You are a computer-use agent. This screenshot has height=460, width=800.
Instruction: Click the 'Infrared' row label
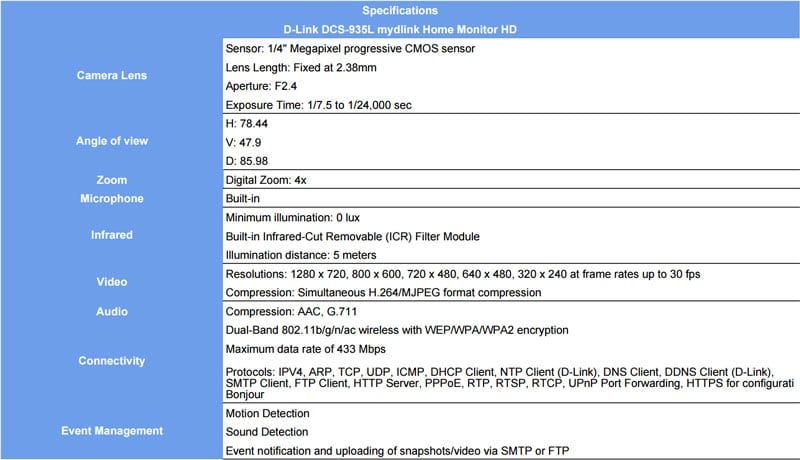[x=112, y=235]
